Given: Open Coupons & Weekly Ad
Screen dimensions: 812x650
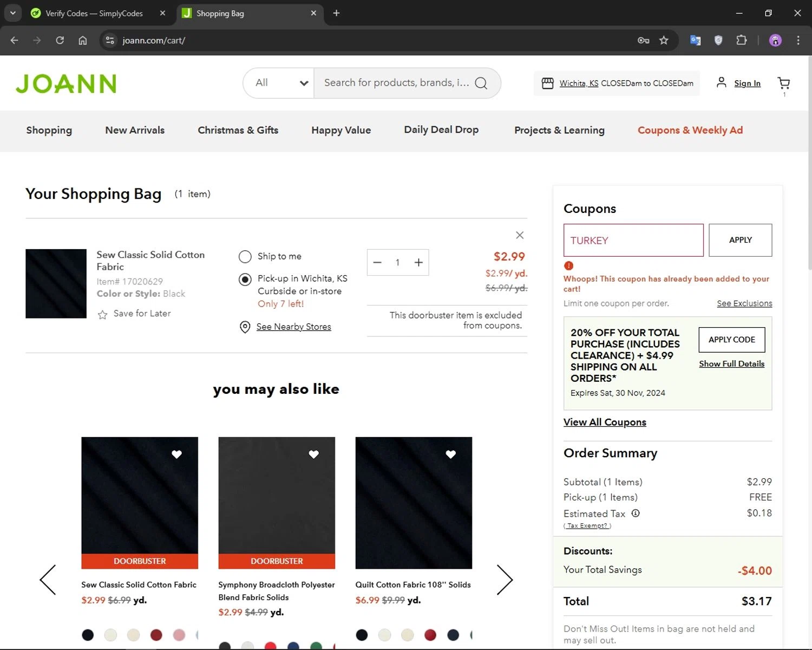Looking at the screenshot, I should 690,130.
